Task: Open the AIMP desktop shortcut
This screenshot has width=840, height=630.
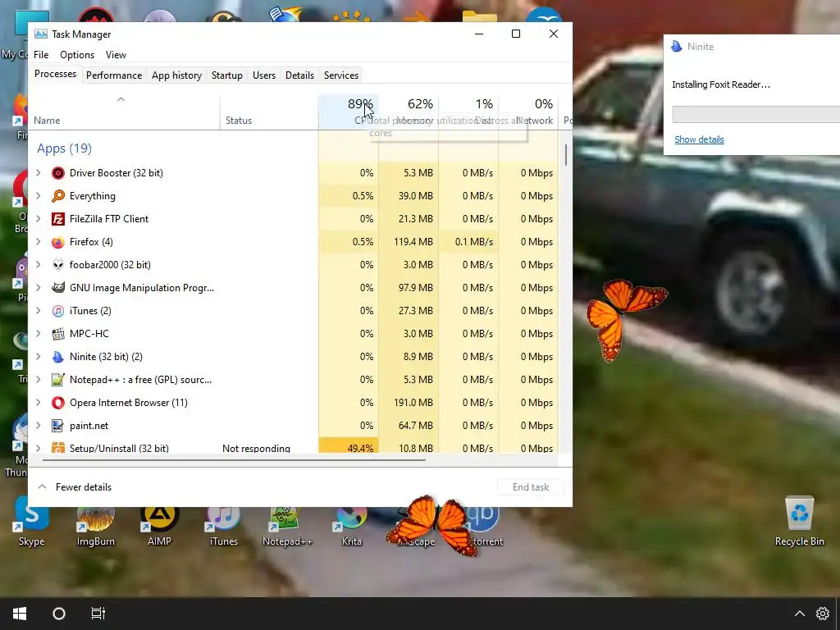Action: tap(159, 524)
